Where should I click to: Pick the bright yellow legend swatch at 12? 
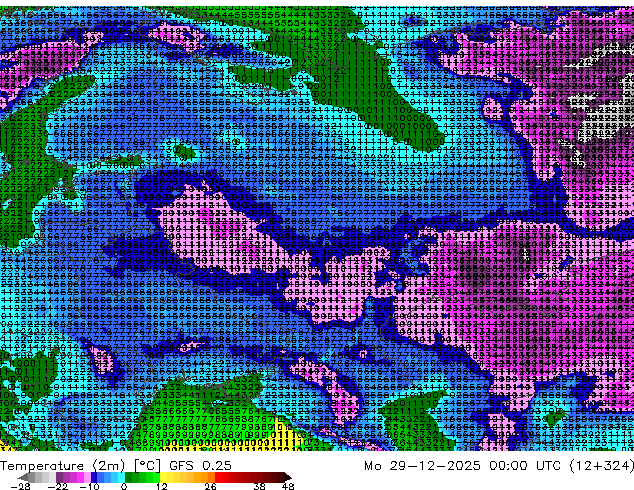(163, 477)
